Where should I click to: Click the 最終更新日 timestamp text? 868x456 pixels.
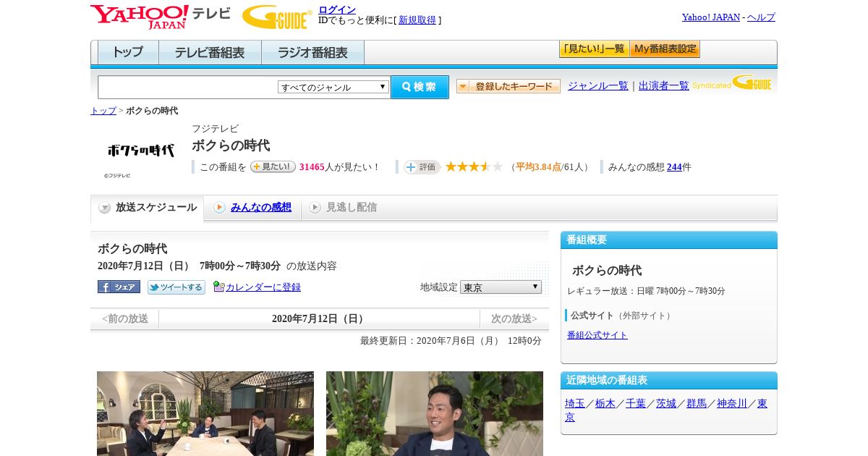451,340
